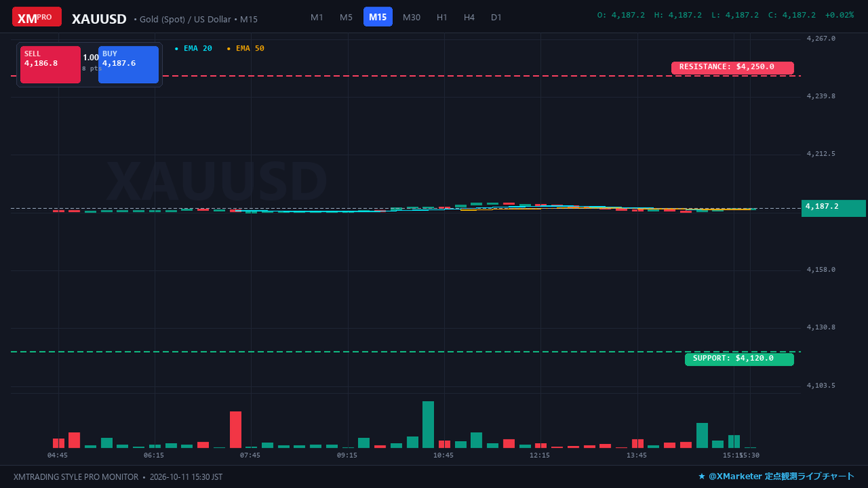Click the C: 4,187.2 close value
Image resolution: width=868 pixels, height=488 pixels.
pyautogui.click(x=791, y=15)
